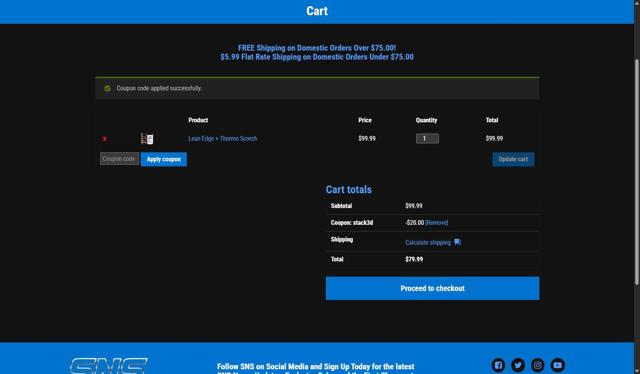This screenshot has width=640, height=374.
Task: Focus the Coupon code input field
Action: pyautogui.click(x=119, y=159)
